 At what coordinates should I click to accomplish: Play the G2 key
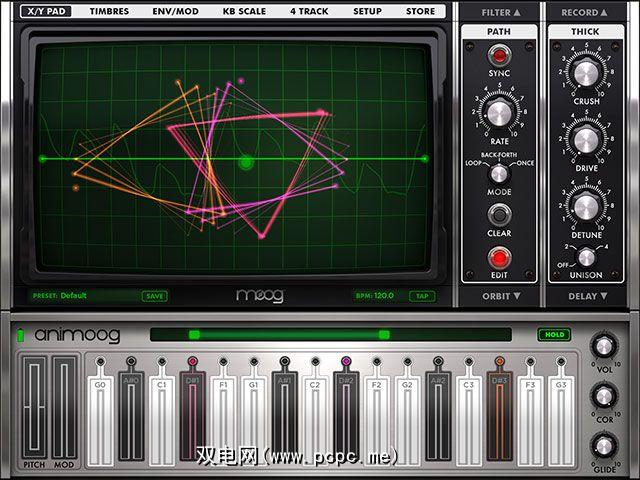(407, 420)
